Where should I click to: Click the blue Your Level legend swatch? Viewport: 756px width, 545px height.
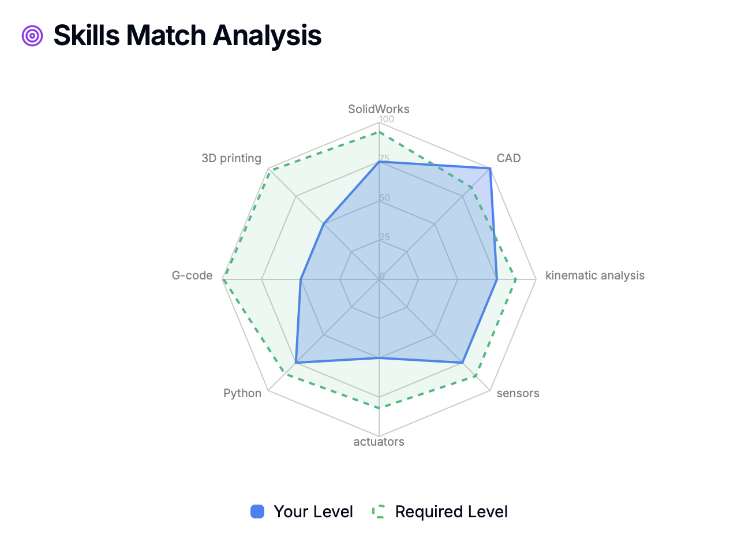tap(257, 512)
